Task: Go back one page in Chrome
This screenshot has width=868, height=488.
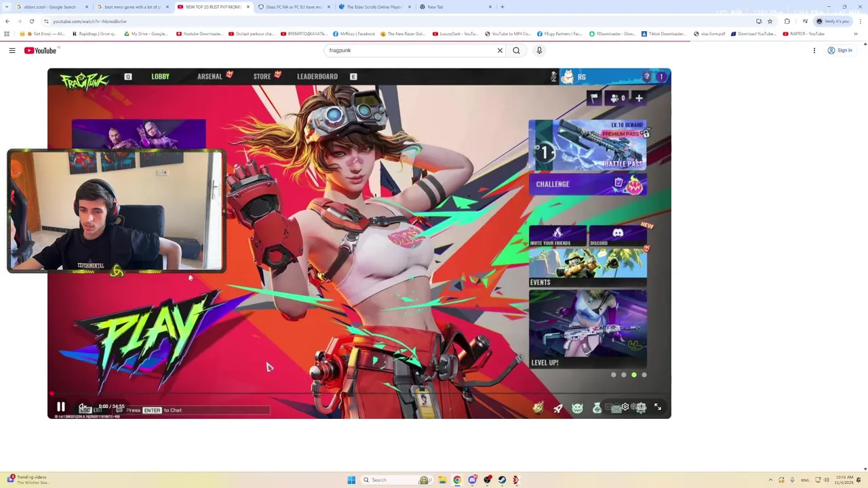Action: (x=7, y=21)
